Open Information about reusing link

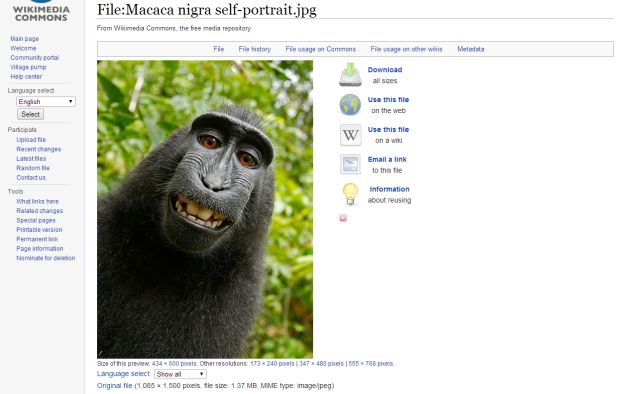coord(389,189)
